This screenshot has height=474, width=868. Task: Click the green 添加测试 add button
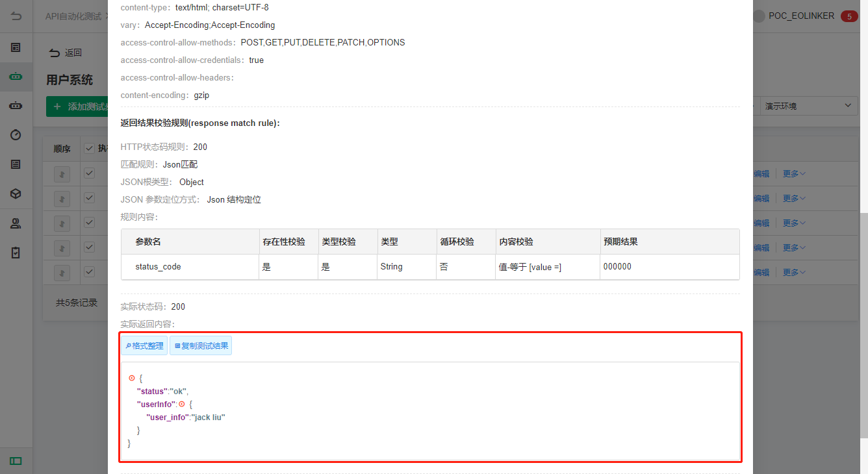pos(77,106)
